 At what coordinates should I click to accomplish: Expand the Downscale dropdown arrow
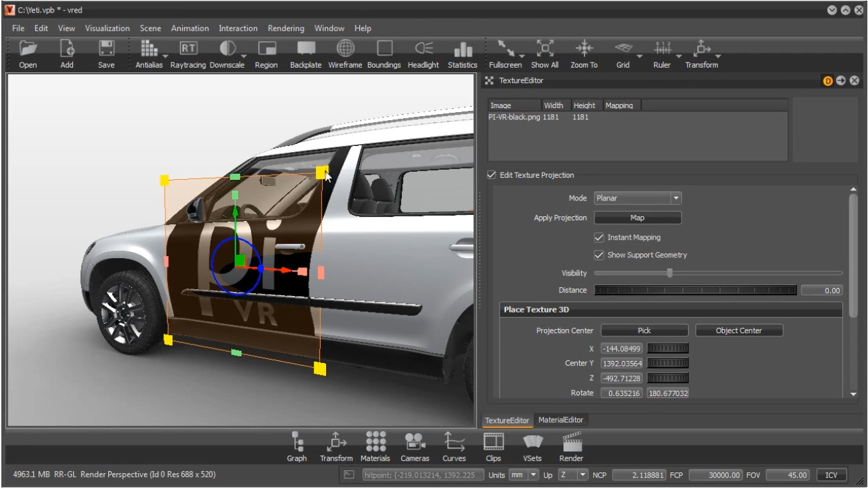[244, 56]
